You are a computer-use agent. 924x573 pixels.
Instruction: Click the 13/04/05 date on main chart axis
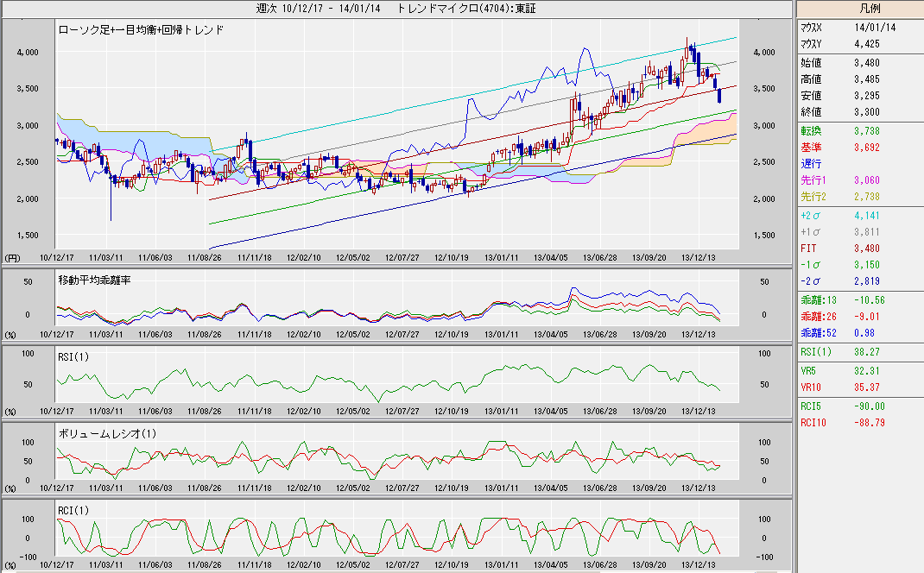pos(552,257)
